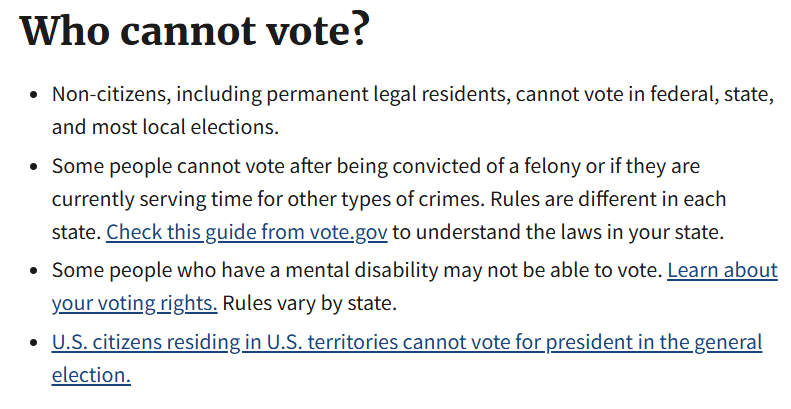Click 'your voting rights.' link text on second line

click(135, 304)
